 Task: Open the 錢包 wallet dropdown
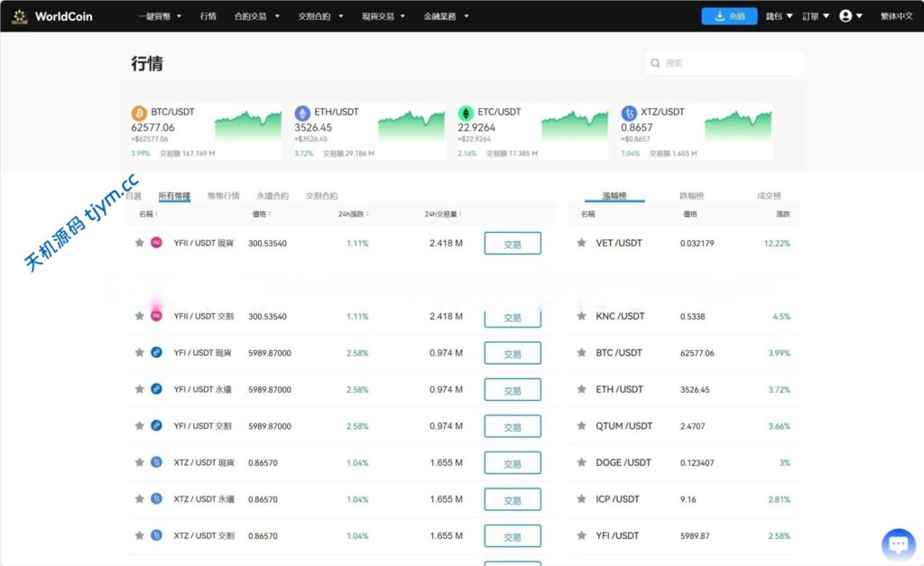click(x=779, y=16)
